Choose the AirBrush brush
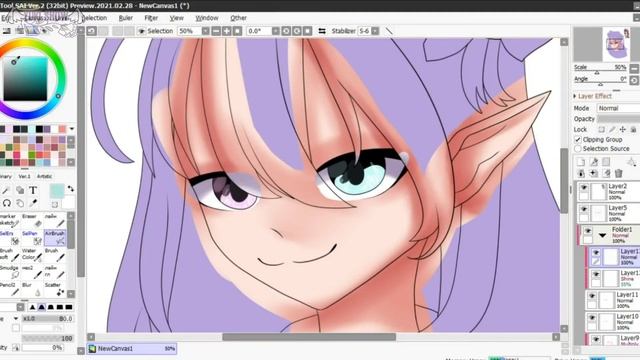Viewport: 640px width, 360px height. click(x=55, y=237)
